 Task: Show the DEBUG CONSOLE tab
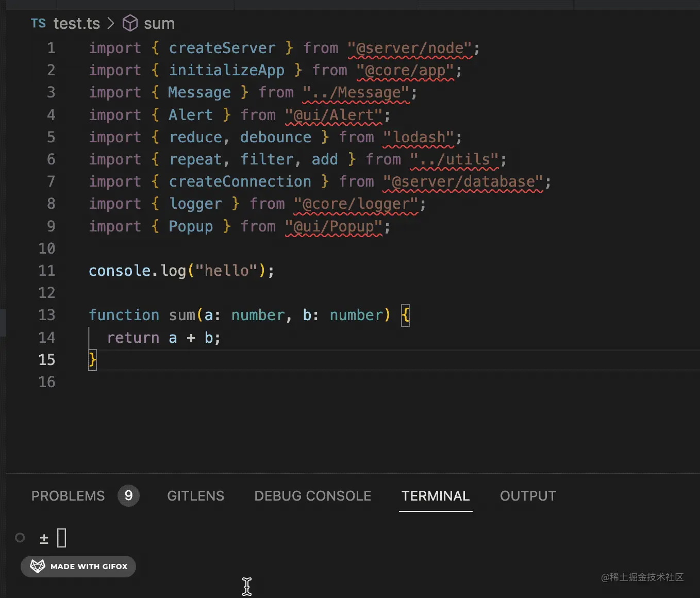coord(312,496)
